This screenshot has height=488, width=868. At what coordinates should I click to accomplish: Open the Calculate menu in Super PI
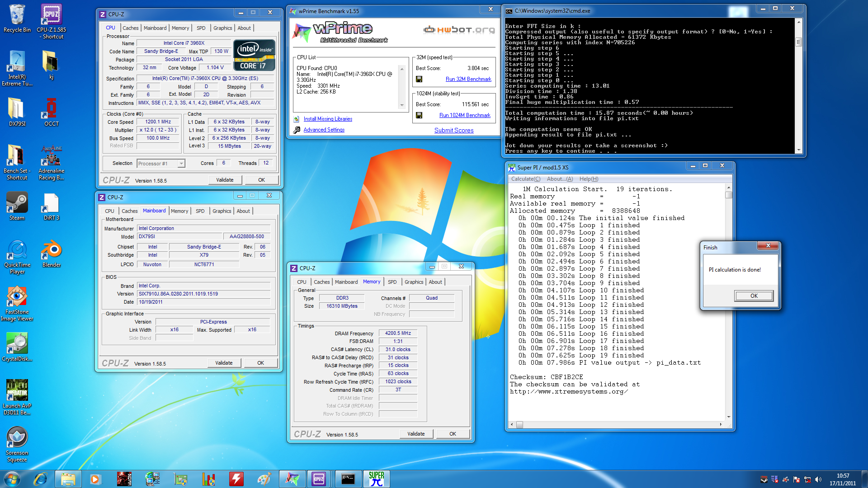point(525,179)
